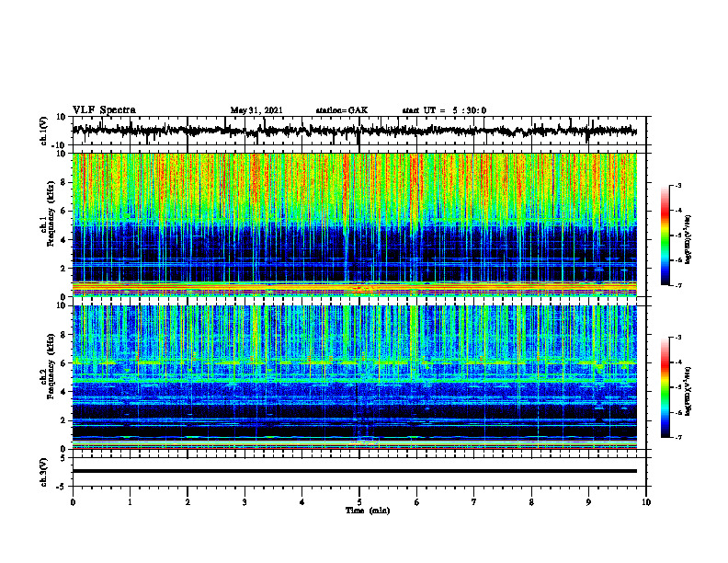Click the time axis tick label 3
Image resolution: width=728 pixels, height=563 pixels.
[245, 502]
